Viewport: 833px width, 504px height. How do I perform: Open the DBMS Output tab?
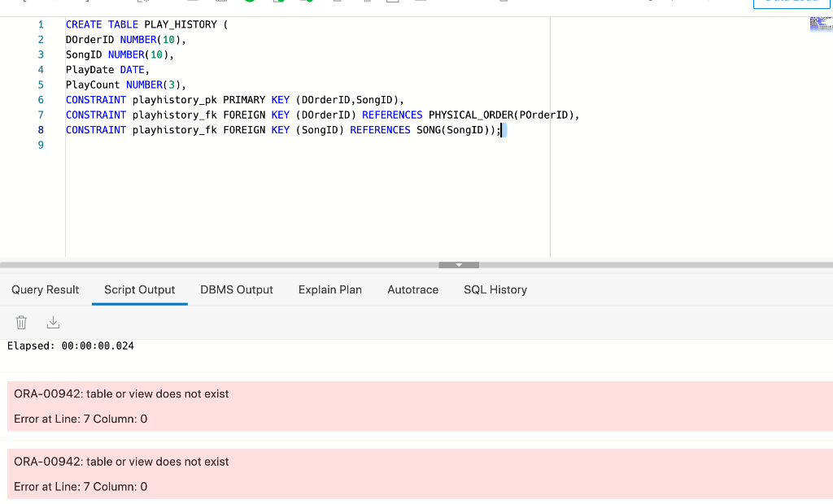[236, 289]
